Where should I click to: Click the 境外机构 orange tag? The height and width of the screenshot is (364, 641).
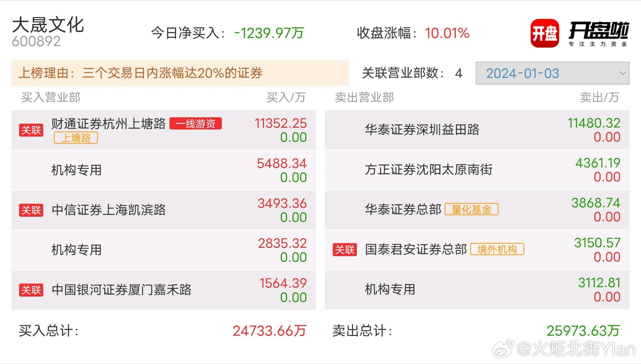(497, 249)
